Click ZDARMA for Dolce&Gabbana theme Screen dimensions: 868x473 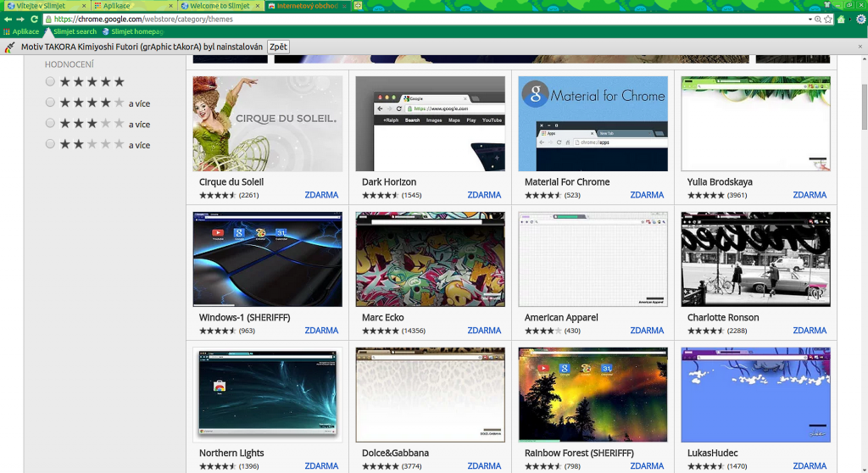tap(484, 466)
